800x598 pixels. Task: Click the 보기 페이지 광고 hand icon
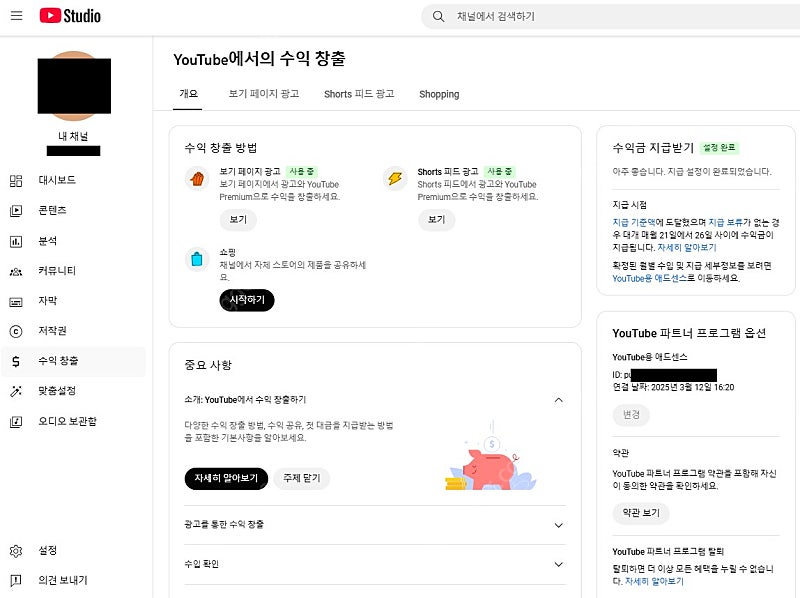pyautogui.click(x=197, y=179)
